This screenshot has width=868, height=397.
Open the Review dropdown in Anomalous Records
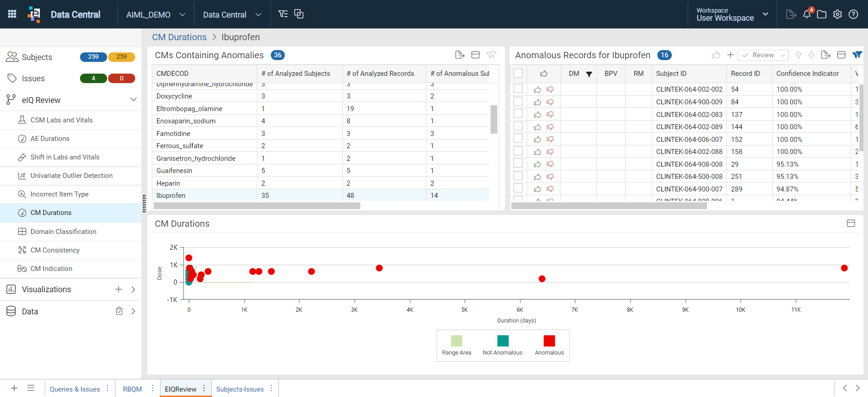click(x=763, y=55)
